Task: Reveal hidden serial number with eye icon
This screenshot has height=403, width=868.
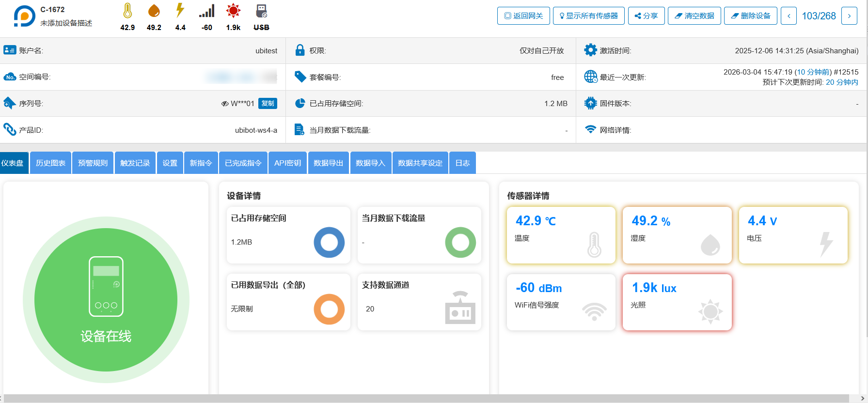Action: coord(225,104)
